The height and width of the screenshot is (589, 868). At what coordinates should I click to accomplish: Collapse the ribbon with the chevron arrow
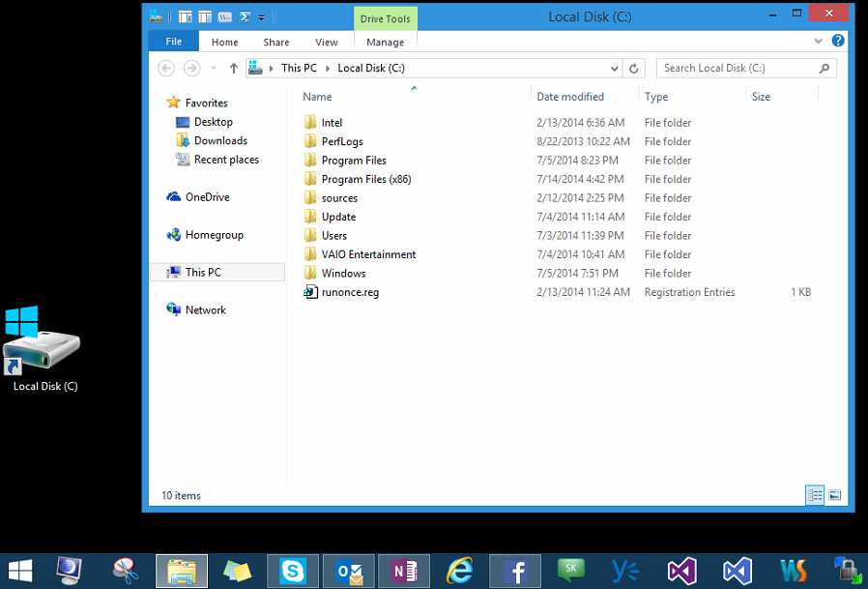coord(817,42)
